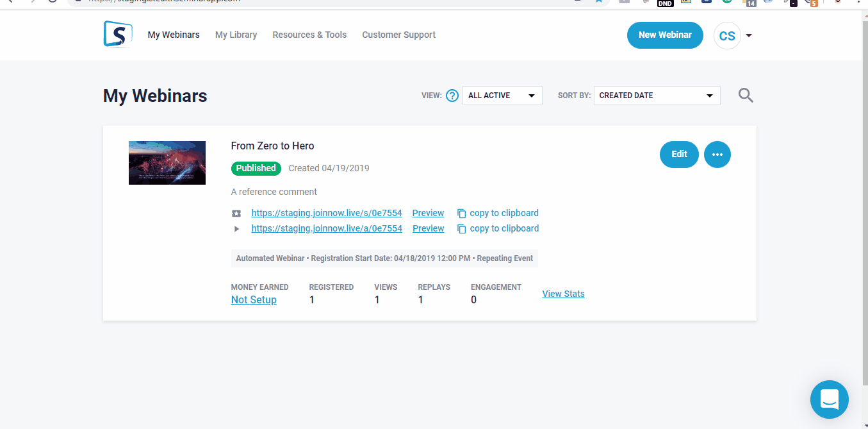Click the ENGAGEMENT stat label
Image resolution: width=868 pixels, height=429 pixels.
(x=496, y=287)
